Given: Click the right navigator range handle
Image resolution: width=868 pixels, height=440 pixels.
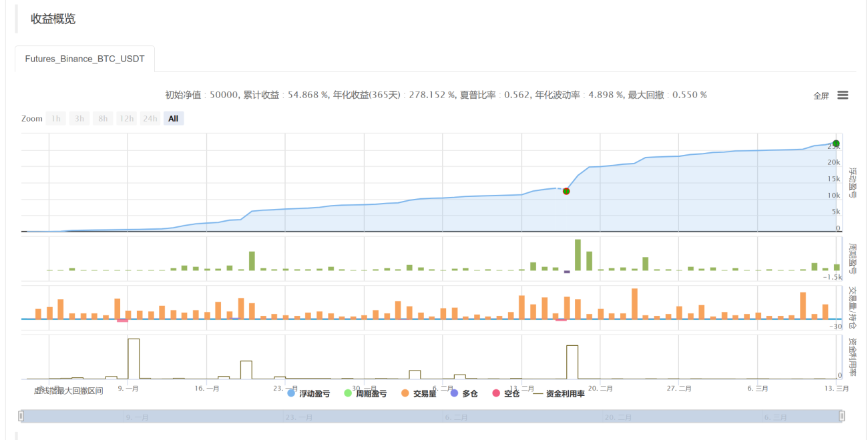Looking at the screenshot, I should (x=842, y=416).
